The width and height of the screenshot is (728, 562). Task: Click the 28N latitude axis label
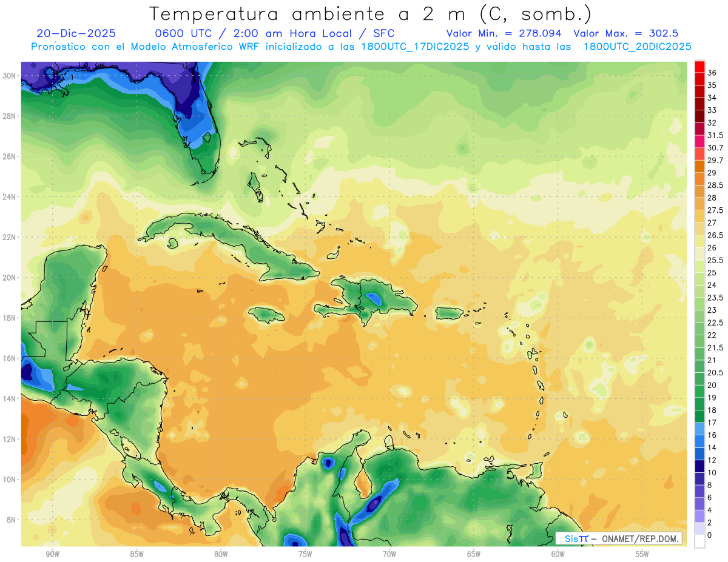[x=10, y=116]
